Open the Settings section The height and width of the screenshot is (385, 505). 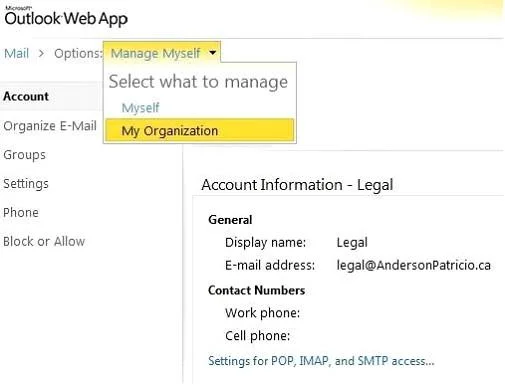(26, 184)
